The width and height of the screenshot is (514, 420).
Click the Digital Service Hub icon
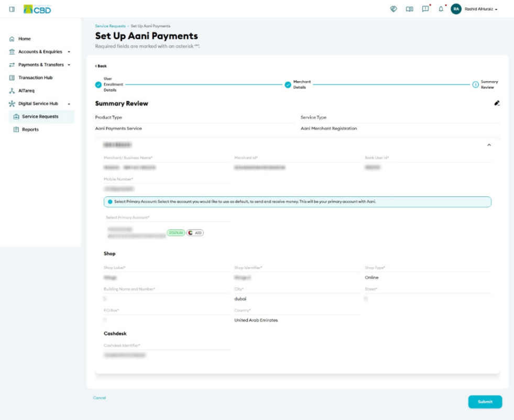pos(12,104)
